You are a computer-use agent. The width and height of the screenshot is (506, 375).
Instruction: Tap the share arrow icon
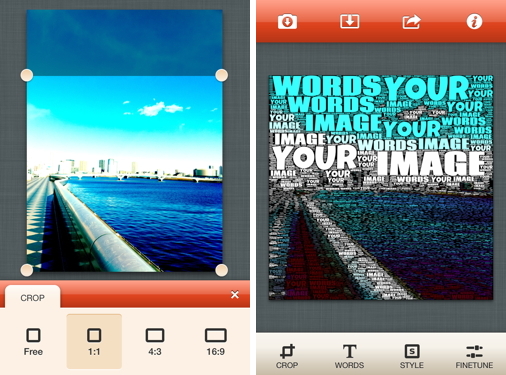[412, 22]
